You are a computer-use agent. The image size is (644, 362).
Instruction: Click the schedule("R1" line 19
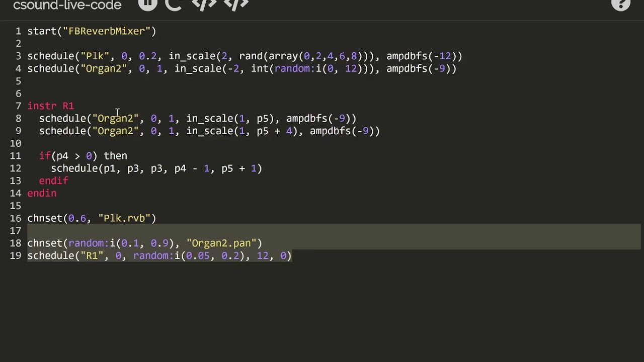point(159,256)
